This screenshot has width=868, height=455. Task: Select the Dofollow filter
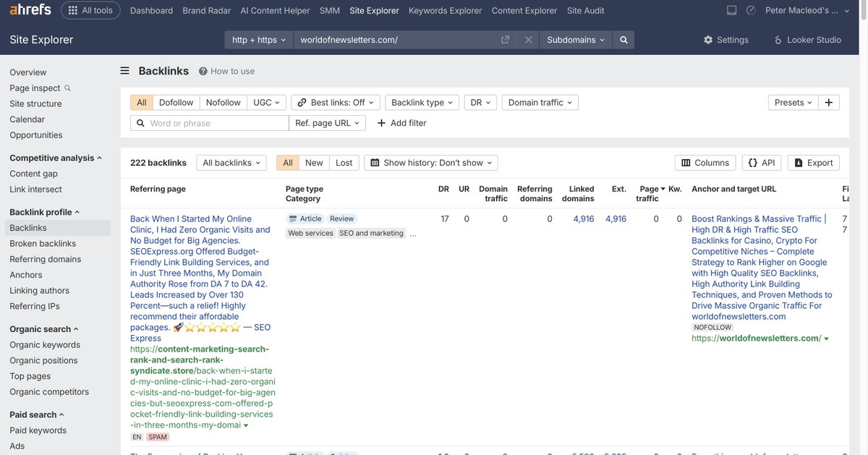tap(176, 103)
